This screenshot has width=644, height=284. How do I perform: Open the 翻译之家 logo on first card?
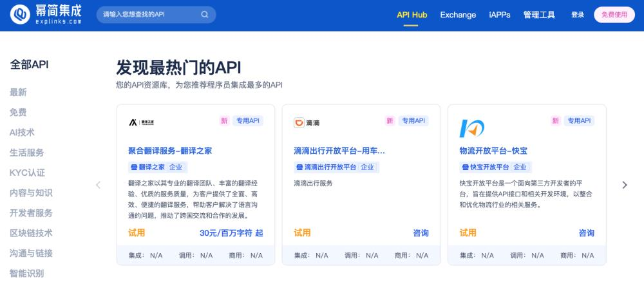[141, 122]
